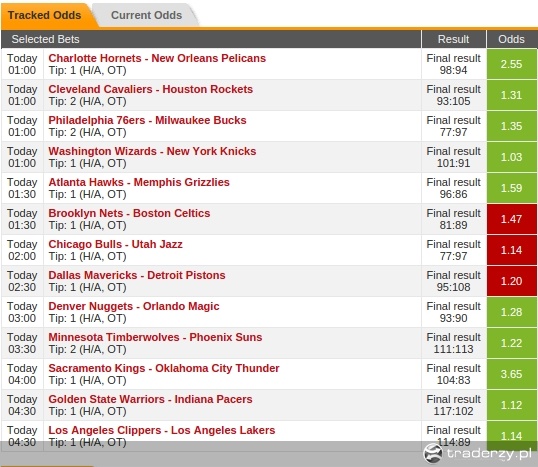Click the red 1.47 odds cell
The width and height of the screenshot is (538, 467).
tap(512, 219)
